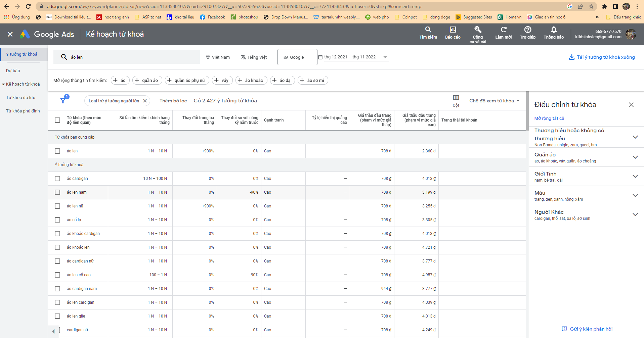Click the share page icon in address bar
This screenshot has height=338, width=644.
click(581, 6)
